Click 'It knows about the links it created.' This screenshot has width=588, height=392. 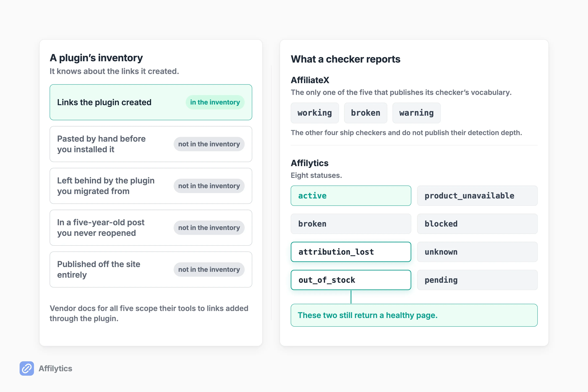click(114, 71)
